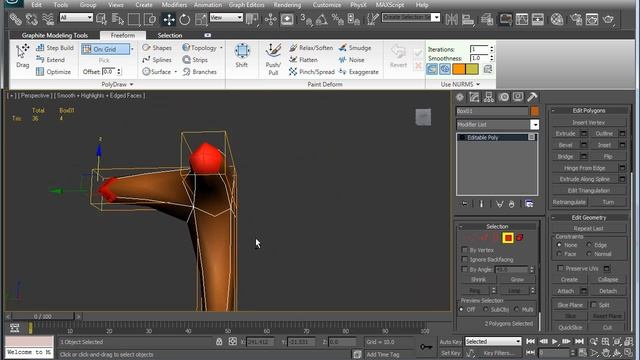Expand the Use NURMS panel arrow

coord(478,84)
